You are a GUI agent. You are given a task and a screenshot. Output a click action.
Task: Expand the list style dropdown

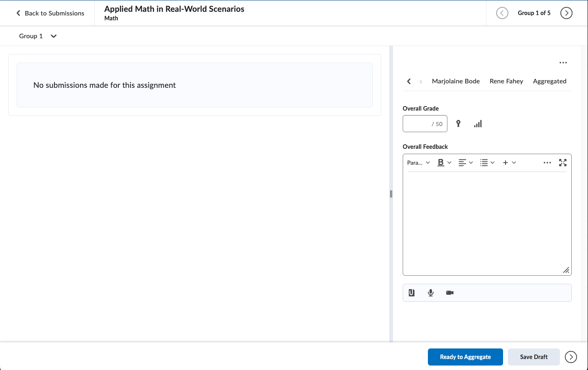click(487, 163)
